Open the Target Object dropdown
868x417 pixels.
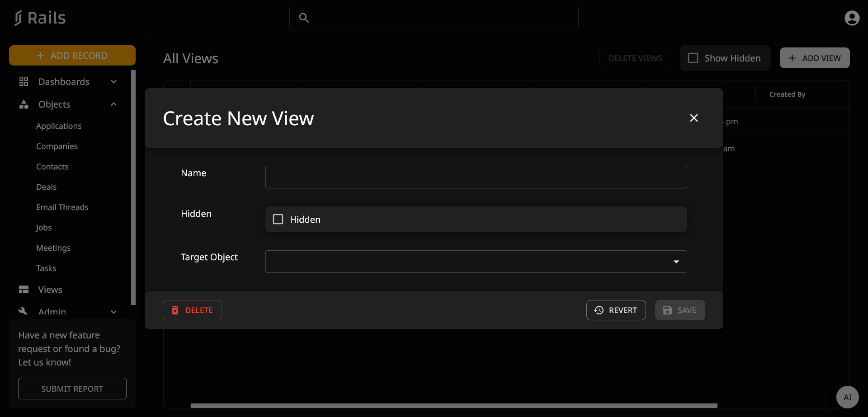pyautogui.click(x=476, y=262)
